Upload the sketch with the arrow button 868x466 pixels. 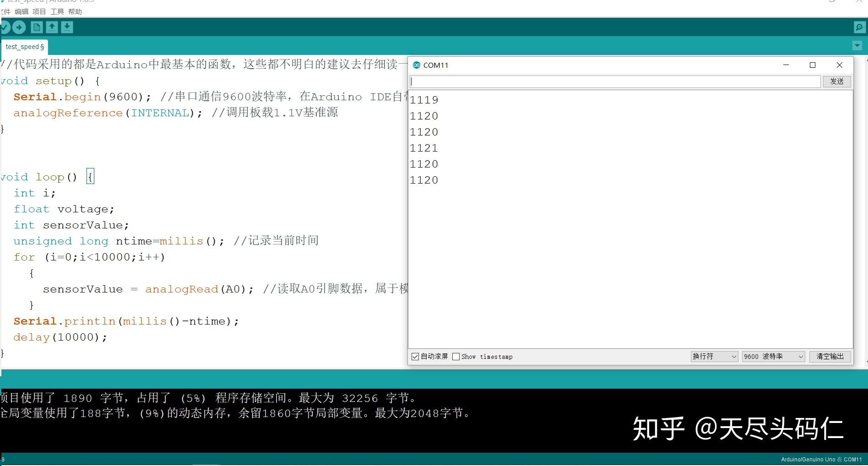pos(19,27)
